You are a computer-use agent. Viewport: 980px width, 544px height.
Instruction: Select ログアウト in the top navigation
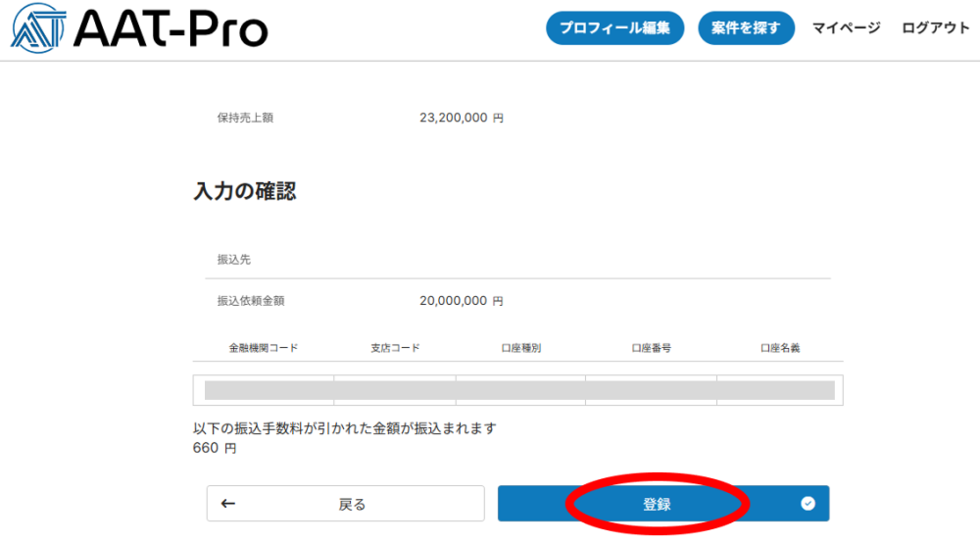(935, 28)
